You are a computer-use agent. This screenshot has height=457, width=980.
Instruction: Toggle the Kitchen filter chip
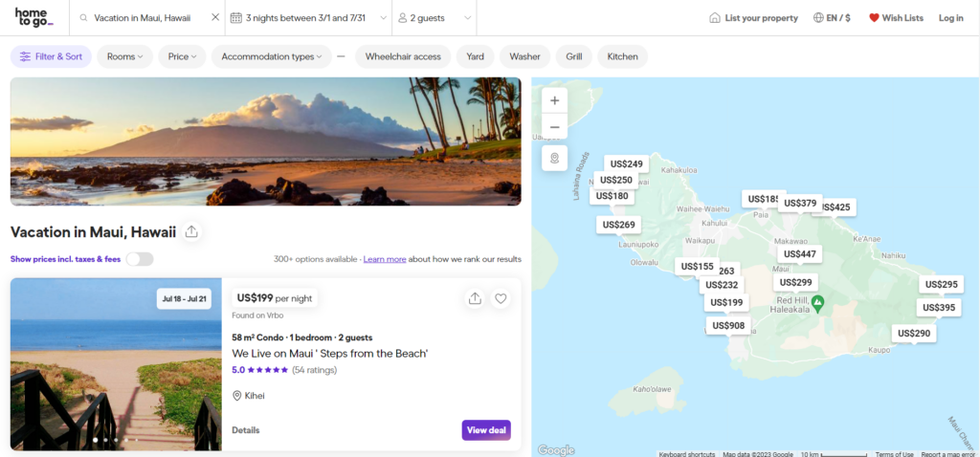pos(622,56)
